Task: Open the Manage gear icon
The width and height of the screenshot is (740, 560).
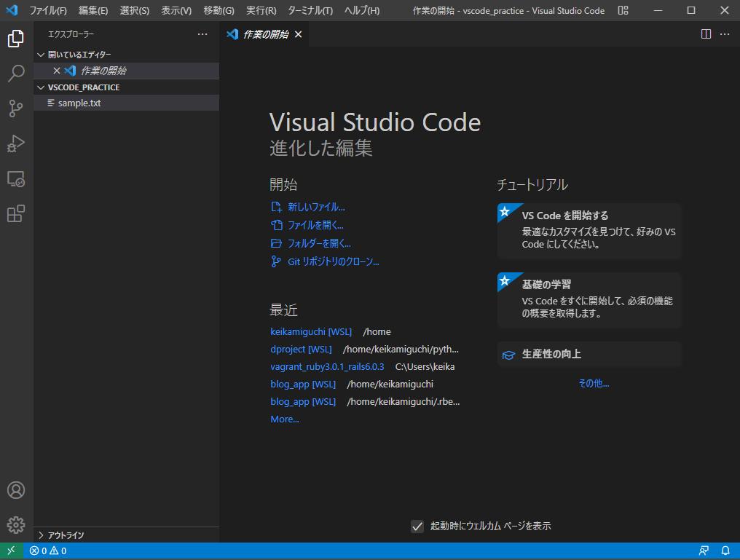Action: (16, 524)
